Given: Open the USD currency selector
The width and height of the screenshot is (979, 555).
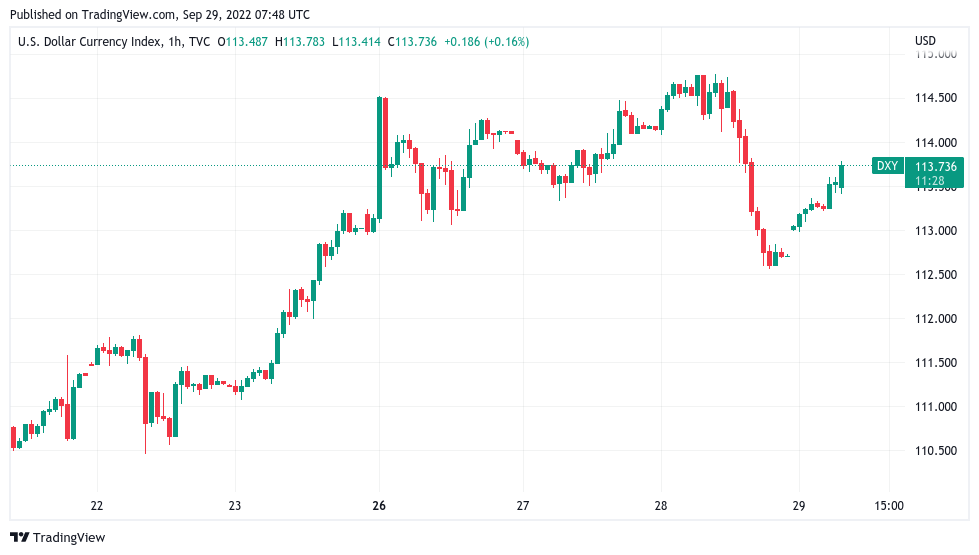Looking at the screenshot, I should click(x=925, y=41).
